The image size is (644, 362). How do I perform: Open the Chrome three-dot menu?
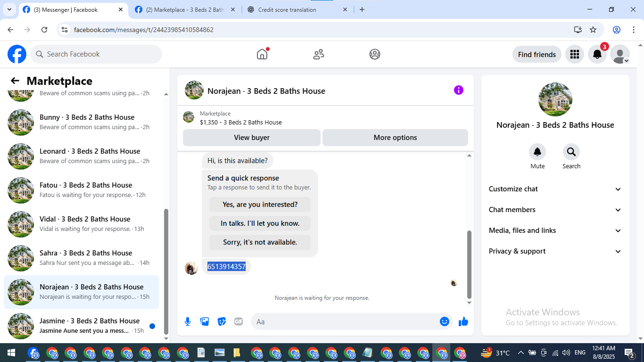pos(633,30)
